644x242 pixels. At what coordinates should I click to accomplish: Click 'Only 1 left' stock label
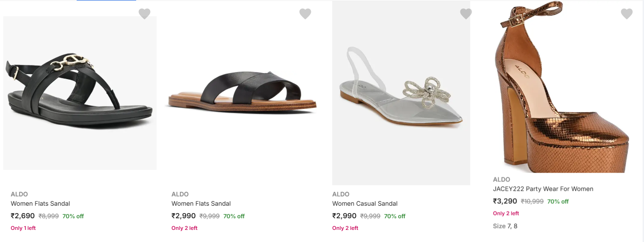tap(23, 228)
